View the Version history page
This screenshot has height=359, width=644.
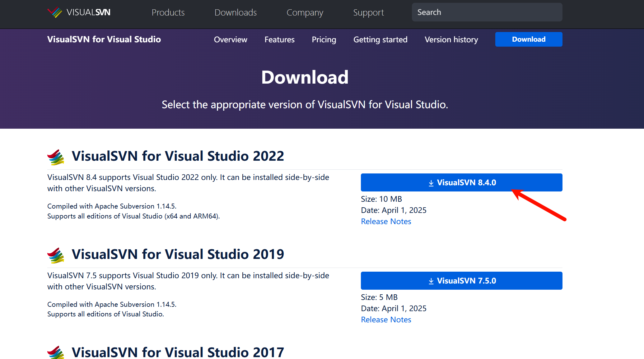[451, 39]
